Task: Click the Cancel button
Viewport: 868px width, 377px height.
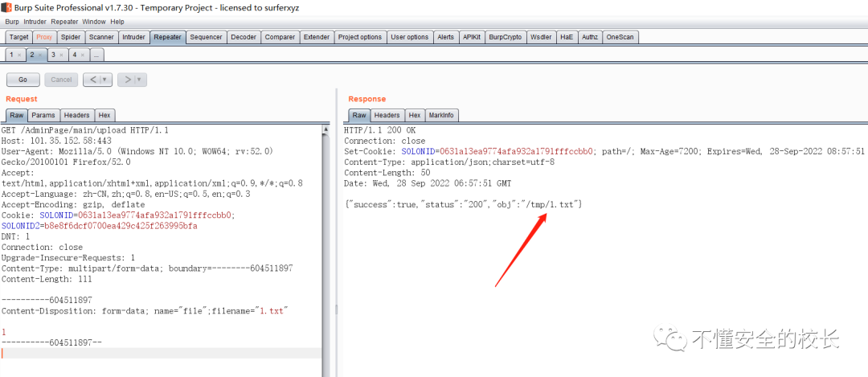Action: pos(61,80)
